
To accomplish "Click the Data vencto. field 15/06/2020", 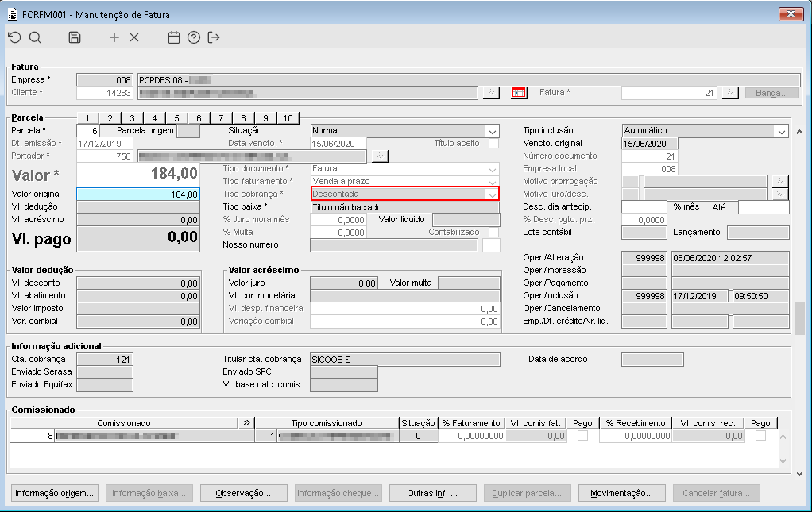I will (x=338, y=144).
